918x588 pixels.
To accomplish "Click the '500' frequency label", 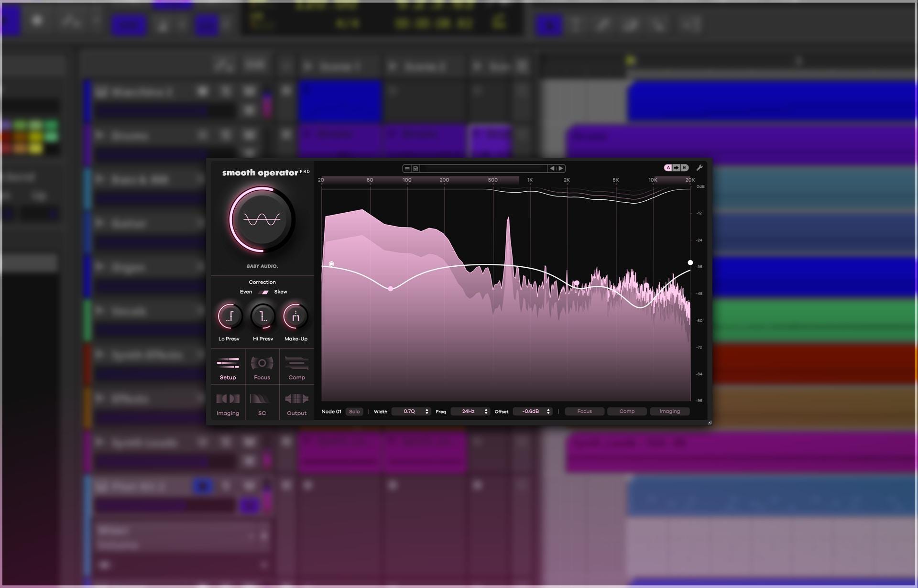I will click(493, 180).
